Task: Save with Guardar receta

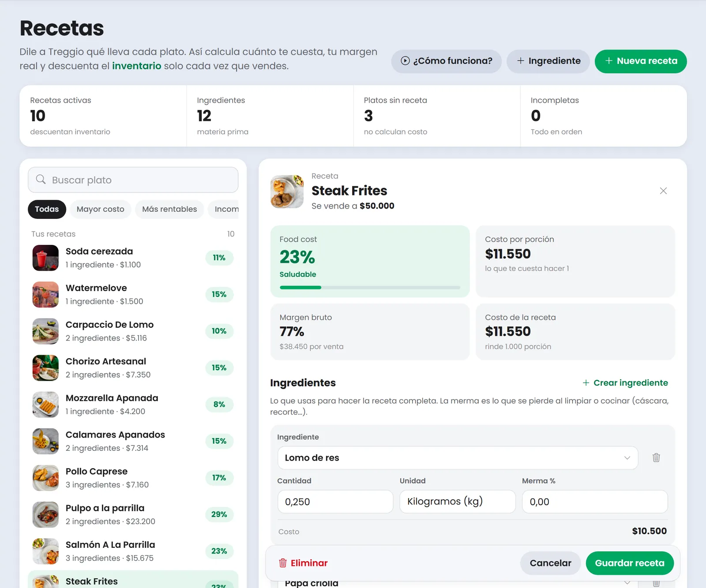Action: (x=630, y=563)
